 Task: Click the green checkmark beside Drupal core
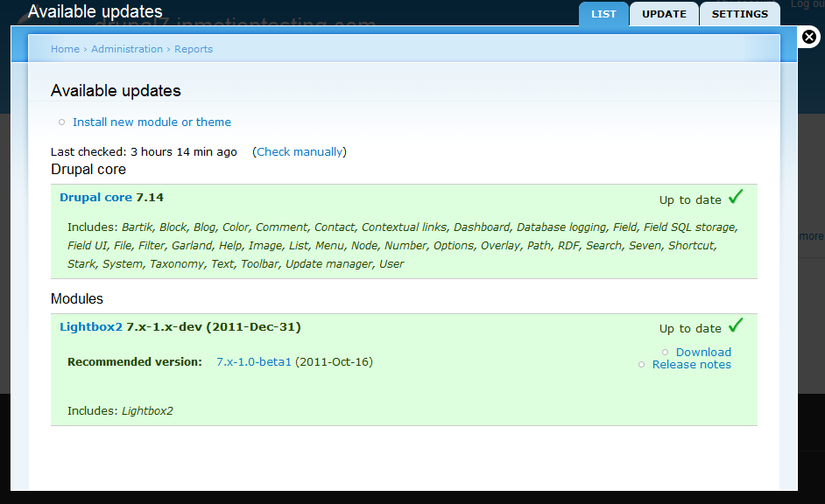[x=736, y=197]
